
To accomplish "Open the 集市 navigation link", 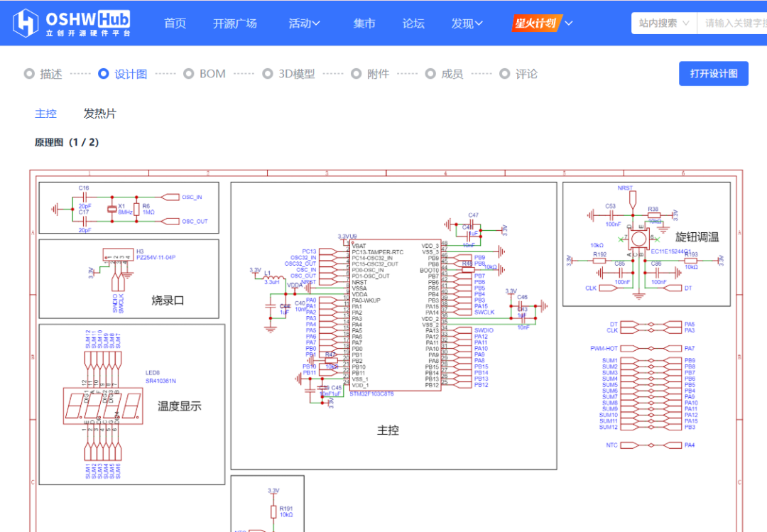I will (x=364, y=23).
